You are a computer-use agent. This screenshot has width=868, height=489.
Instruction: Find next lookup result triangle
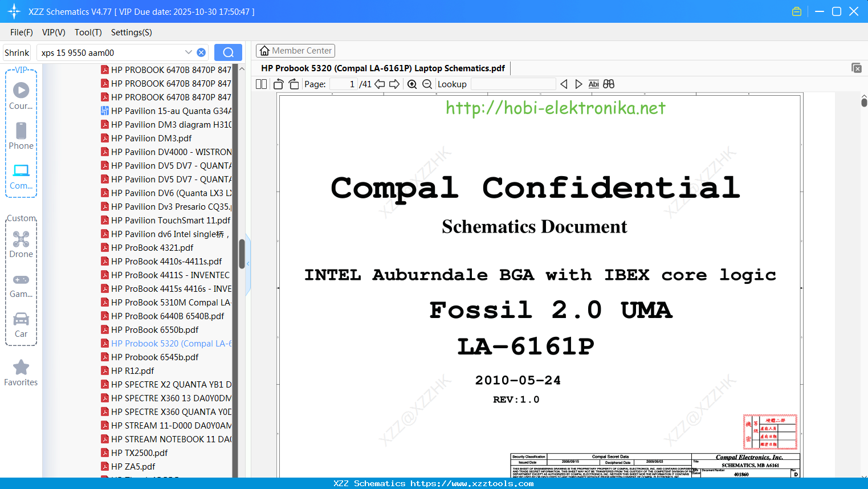pos(578,84)
